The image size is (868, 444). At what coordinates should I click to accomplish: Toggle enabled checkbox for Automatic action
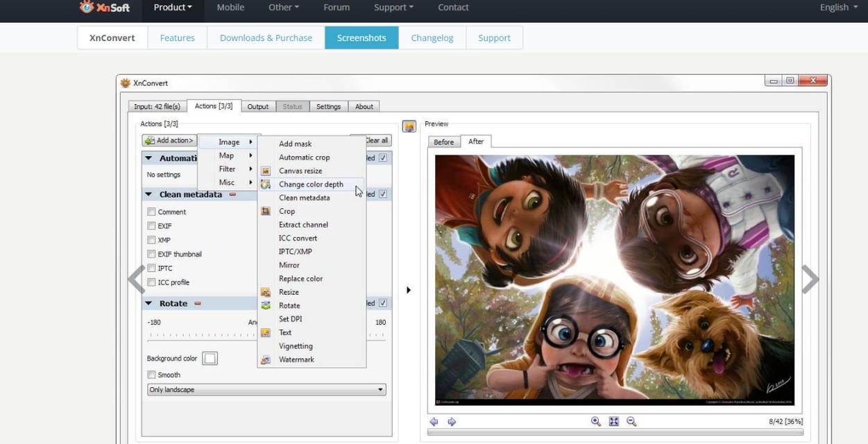pos(383,158)
